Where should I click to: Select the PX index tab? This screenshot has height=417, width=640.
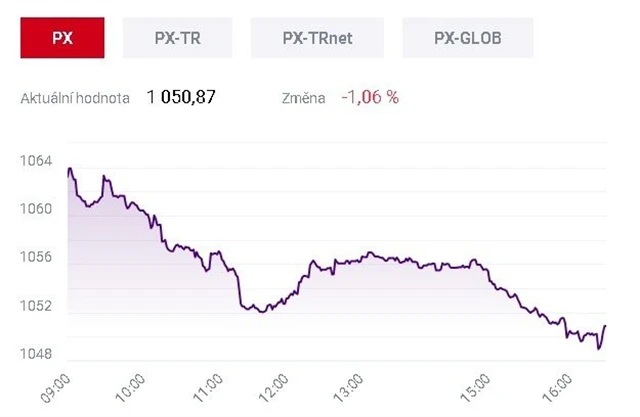62,39
